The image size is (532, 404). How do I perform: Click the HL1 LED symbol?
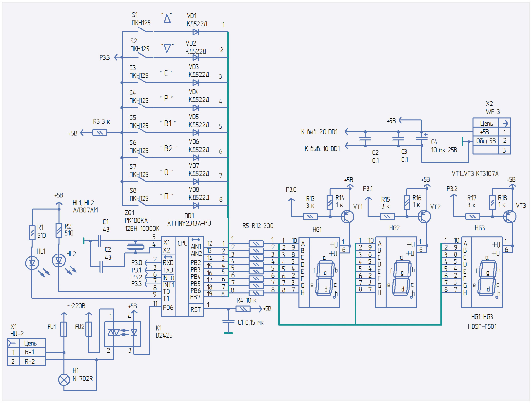[x=32, y=263]
